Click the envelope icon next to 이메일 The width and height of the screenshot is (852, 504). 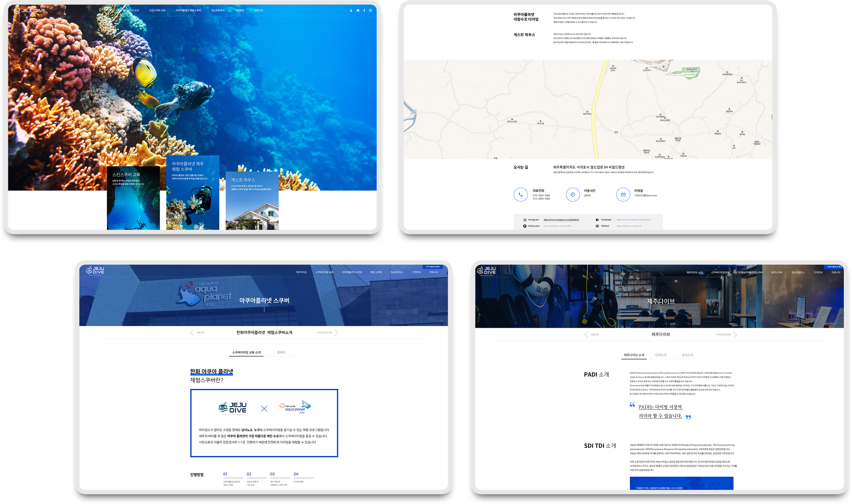coord(623,195)
